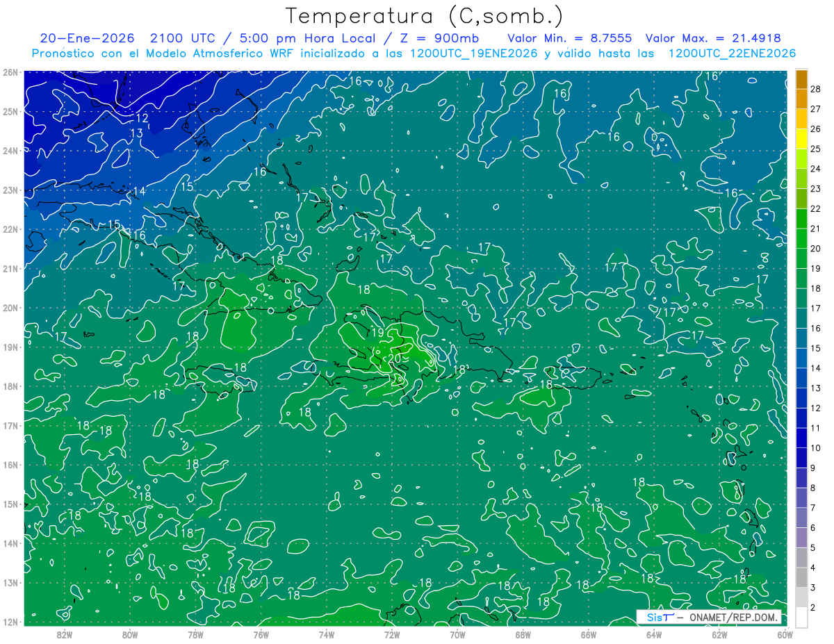Click the "62W" longitude label

(x=719, y=634)
